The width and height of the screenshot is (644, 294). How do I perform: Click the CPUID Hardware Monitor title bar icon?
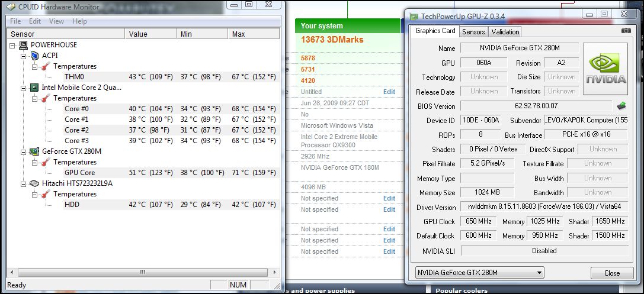[12, 7]
